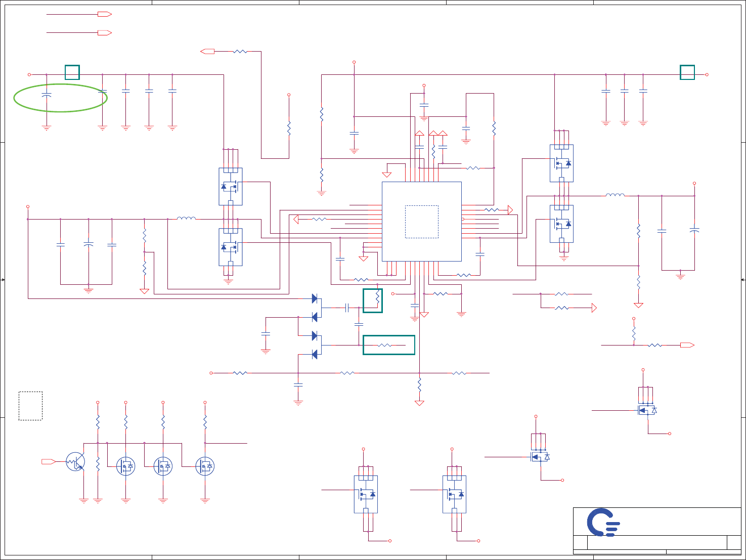Select the off-page input connector feeding the NPN transistor

[49, 462]
